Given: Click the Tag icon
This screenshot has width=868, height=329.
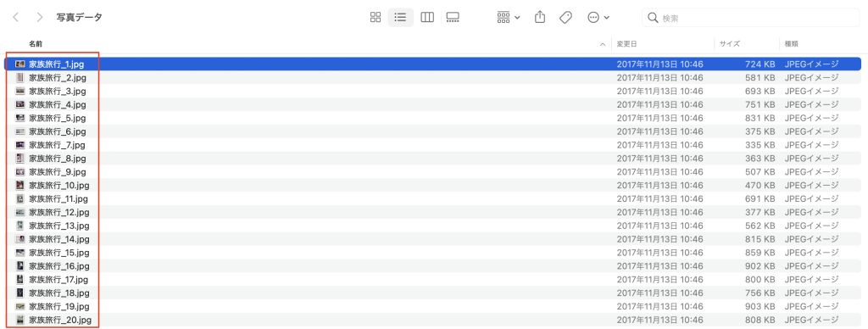Looking at the screenshot, I should (x=565, y=17).
